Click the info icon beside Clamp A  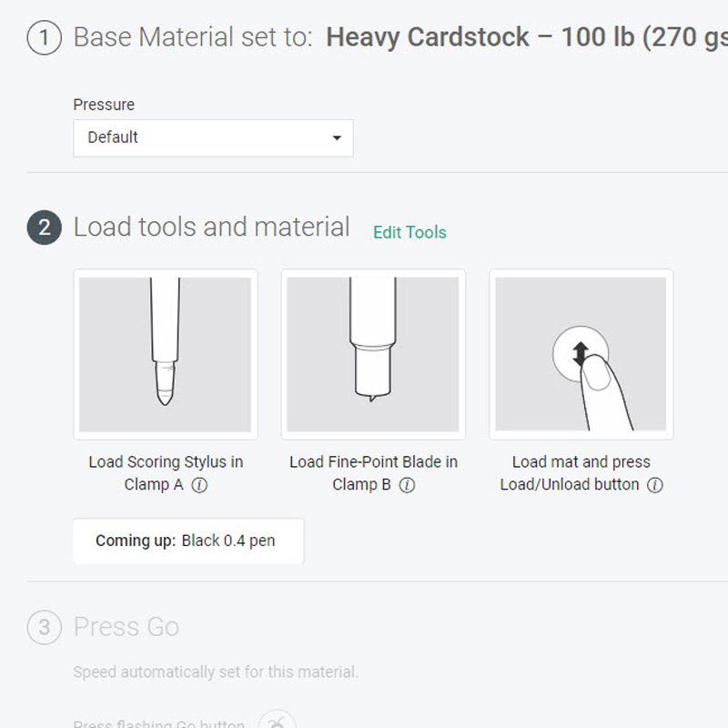pyautogui.click(x=200, y=485)
